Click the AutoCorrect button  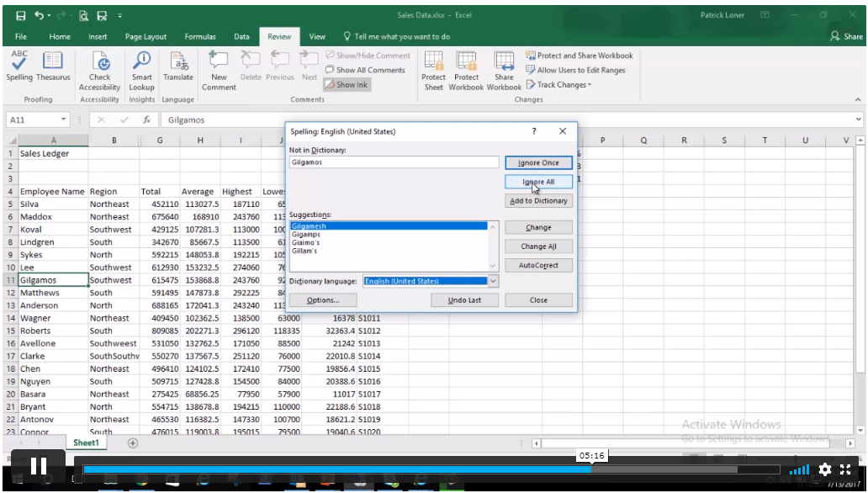point(538,265)
